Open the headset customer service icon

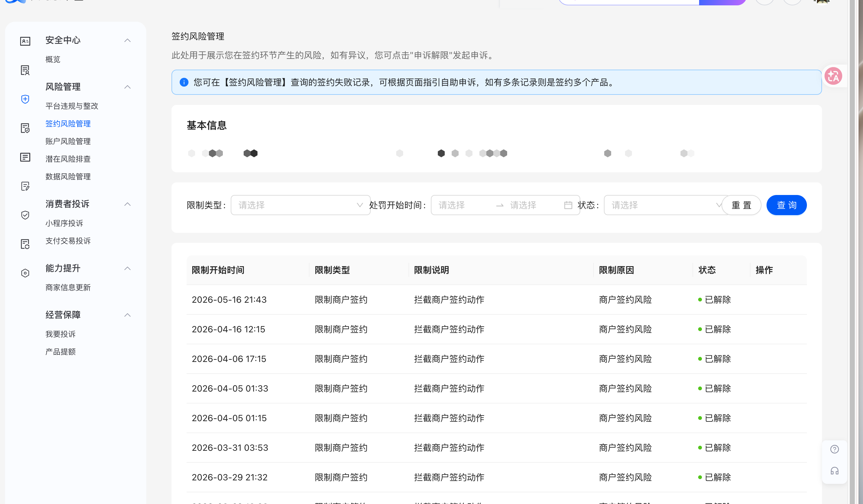pos(835,471)
